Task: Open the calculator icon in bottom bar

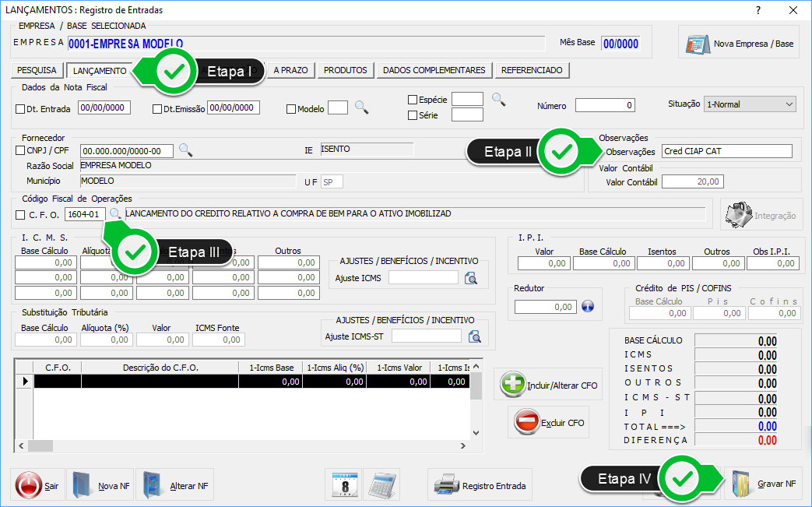Action: tap(381, 485)
